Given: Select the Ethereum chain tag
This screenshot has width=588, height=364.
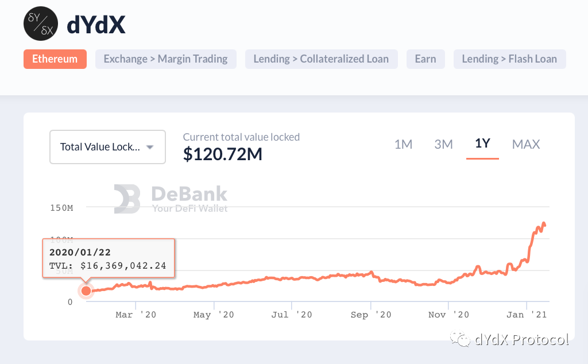Looking at the screenshot, I should tap(55, 59).
